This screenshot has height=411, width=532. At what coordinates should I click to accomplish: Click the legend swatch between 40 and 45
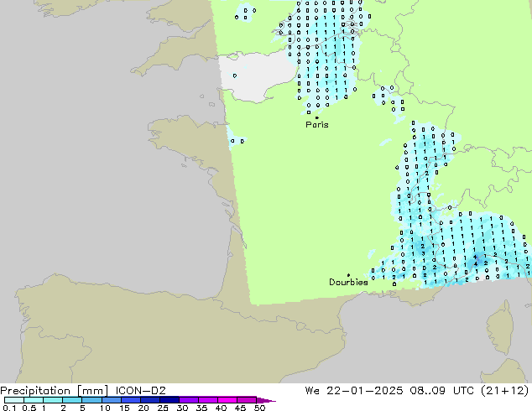[227, 400]
